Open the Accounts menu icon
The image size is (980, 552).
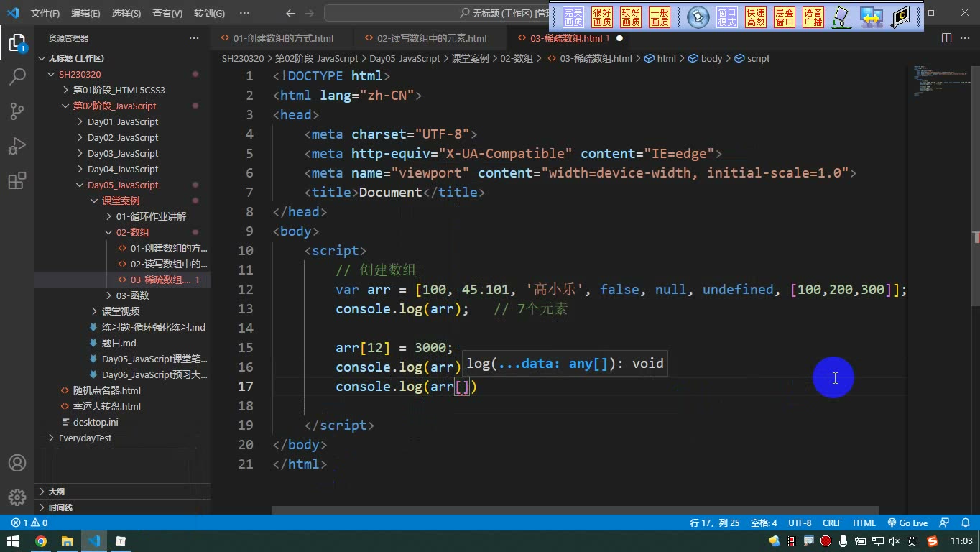(x=17, y=463)
